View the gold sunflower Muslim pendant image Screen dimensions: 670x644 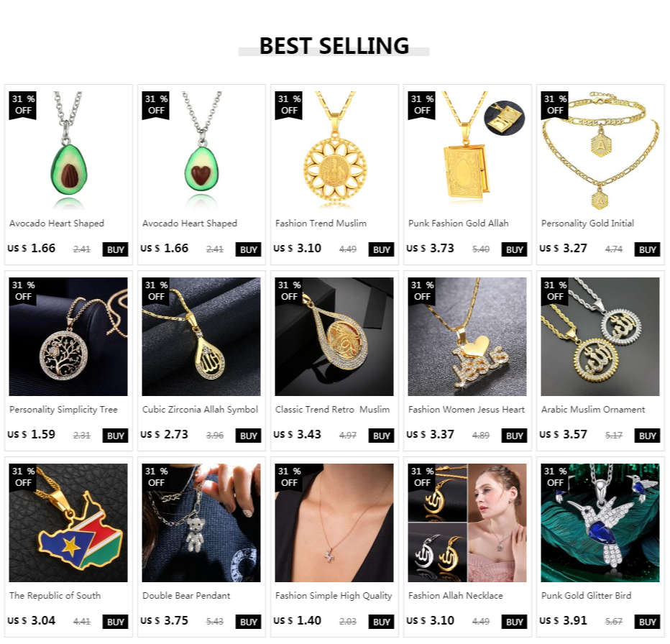334,150
